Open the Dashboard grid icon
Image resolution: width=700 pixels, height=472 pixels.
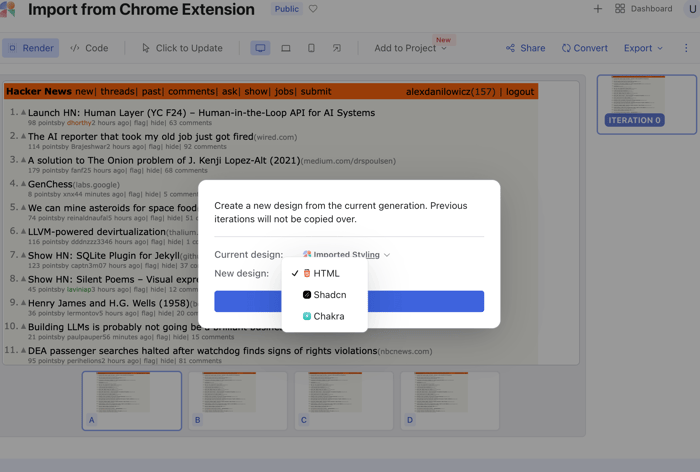point(620,8)
